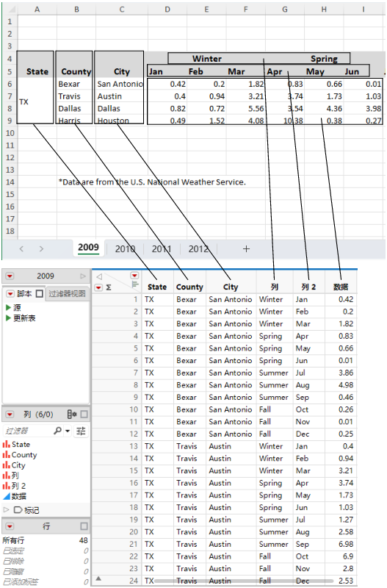Select the County column header in data table
Image resolution: width=387 pixels, height=588 pixels.
189,287
